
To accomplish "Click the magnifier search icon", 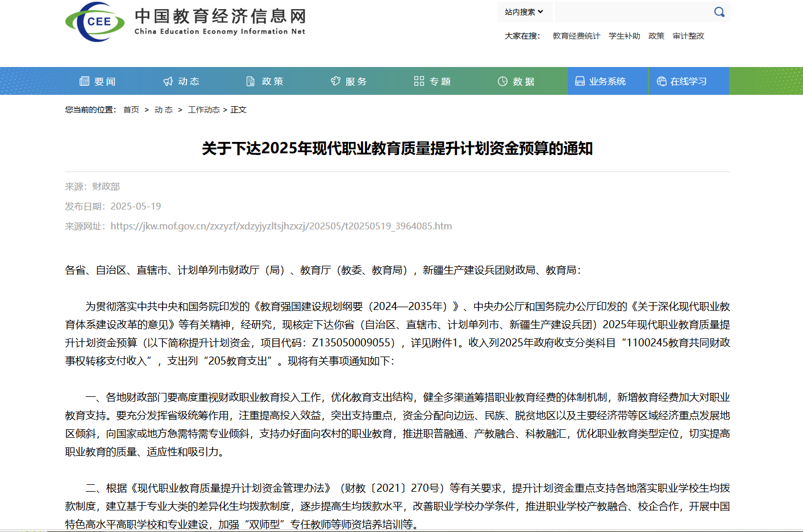I will [x=719, y=12].
